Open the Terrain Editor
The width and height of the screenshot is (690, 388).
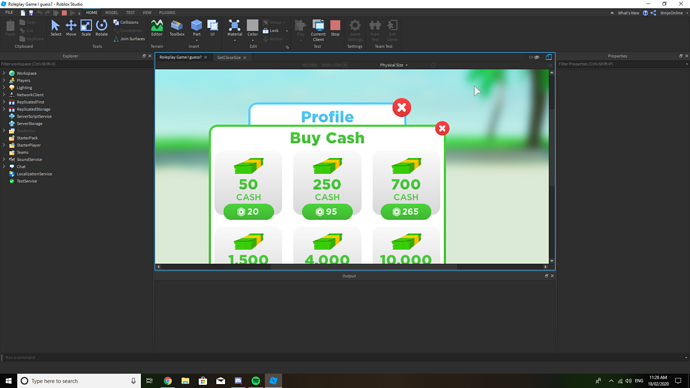(x=157, y=28)
